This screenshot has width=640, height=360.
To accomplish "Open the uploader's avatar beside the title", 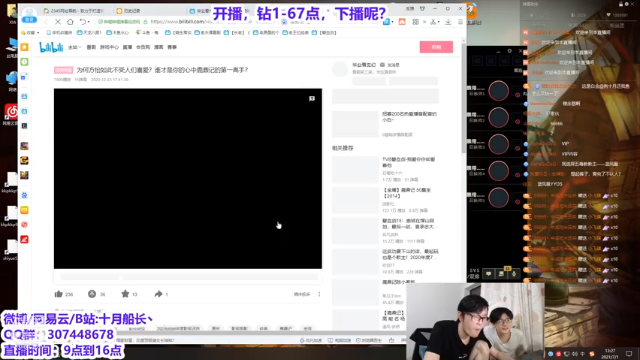I will [x=340, y=69].
